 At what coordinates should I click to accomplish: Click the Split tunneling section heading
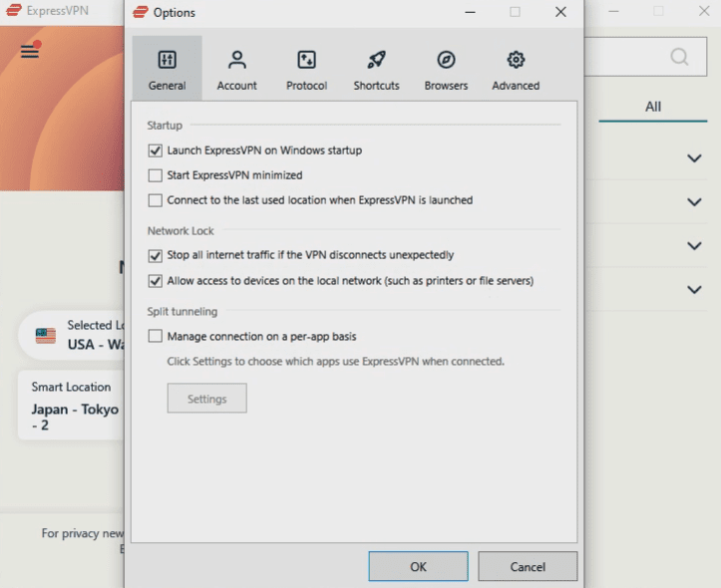point(182,312)
